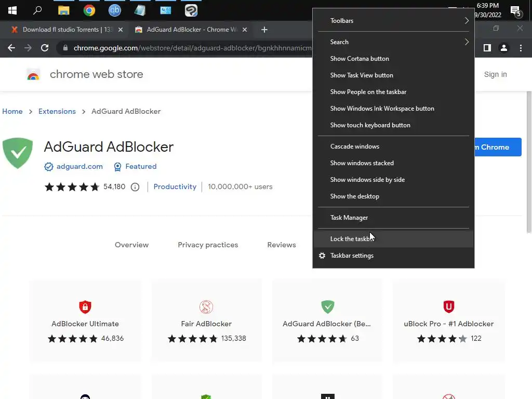Click the Add to Chrome button
This screenshot has width=532, height=399.
pyautogui.click(x=498, y=147)
